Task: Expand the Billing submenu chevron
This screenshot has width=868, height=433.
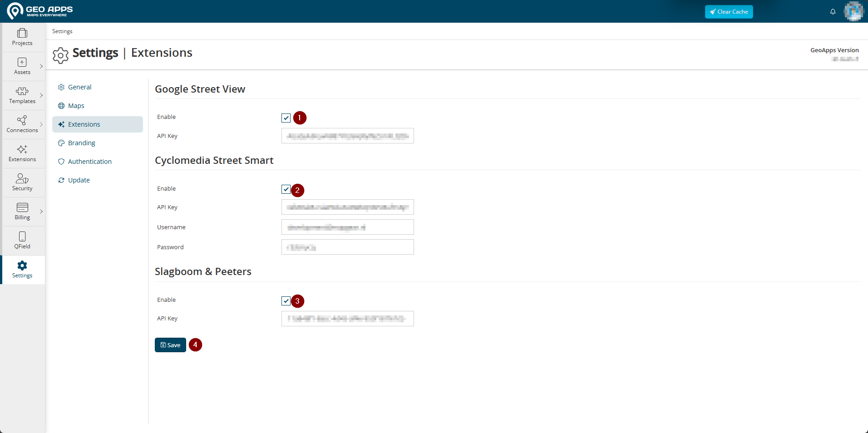Action: pos(41,212)
